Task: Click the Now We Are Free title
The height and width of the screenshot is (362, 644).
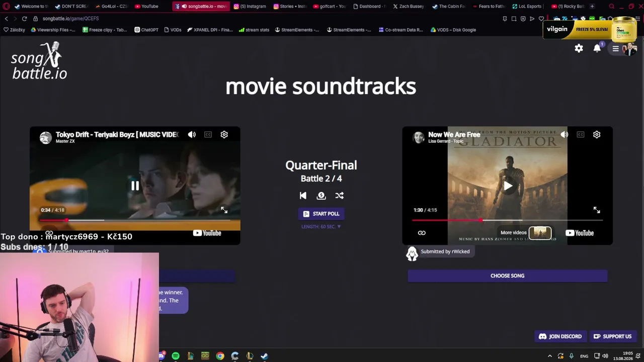Action: [454, 135]
